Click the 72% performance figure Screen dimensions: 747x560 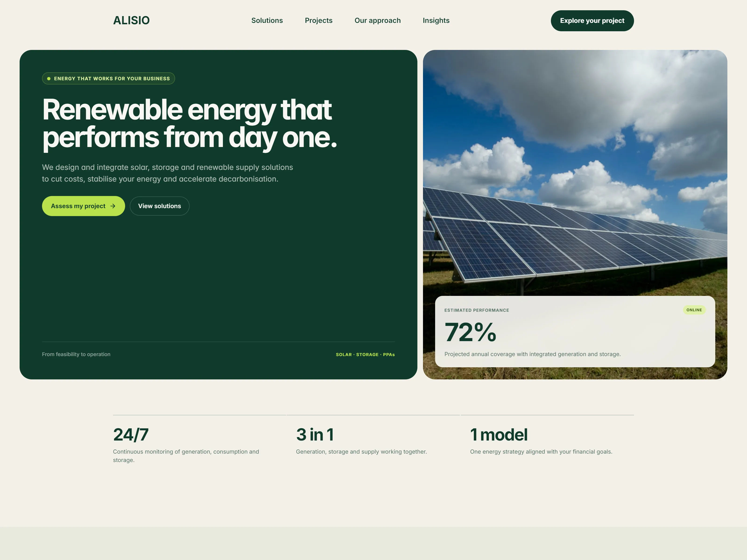coord(470,332)
